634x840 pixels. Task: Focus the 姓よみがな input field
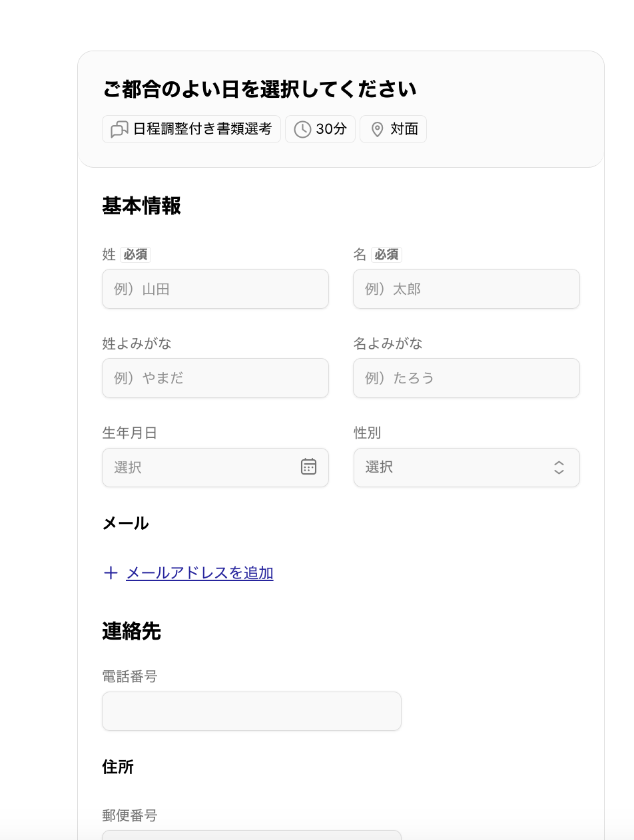[x=215, y=378]
